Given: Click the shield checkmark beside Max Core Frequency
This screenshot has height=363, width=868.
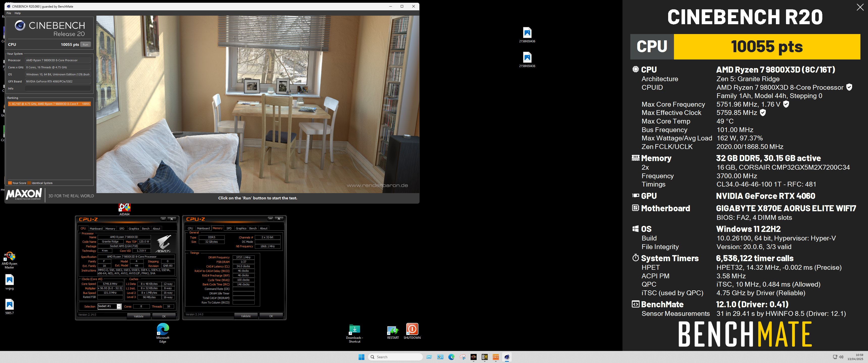Looking at the screenshot, I should [x=786, y=104].
